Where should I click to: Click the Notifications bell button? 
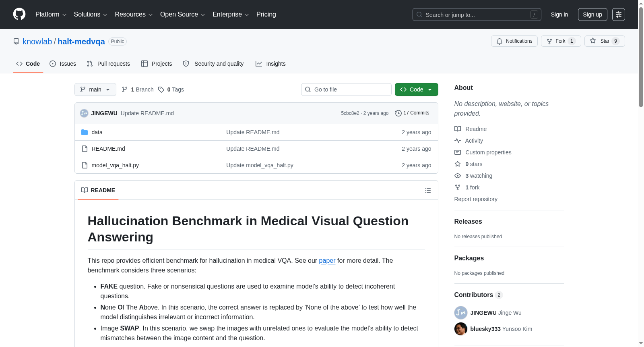point(514,41)
